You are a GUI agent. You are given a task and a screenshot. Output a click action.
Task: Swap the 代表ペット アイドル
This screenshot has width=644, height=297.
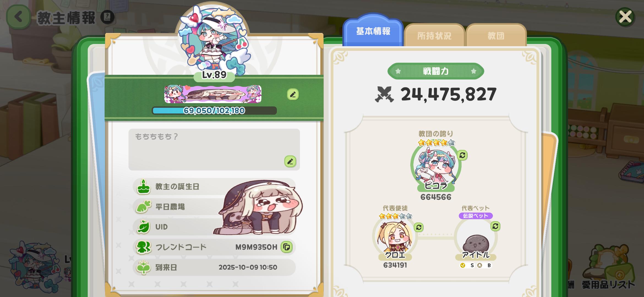[x=495, y=226]
